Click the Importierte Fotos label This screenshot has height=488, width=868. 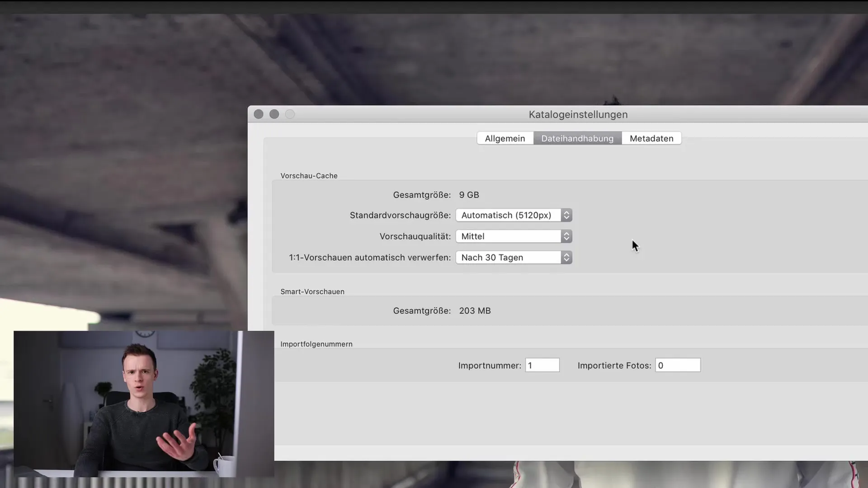tap(614, 366)
